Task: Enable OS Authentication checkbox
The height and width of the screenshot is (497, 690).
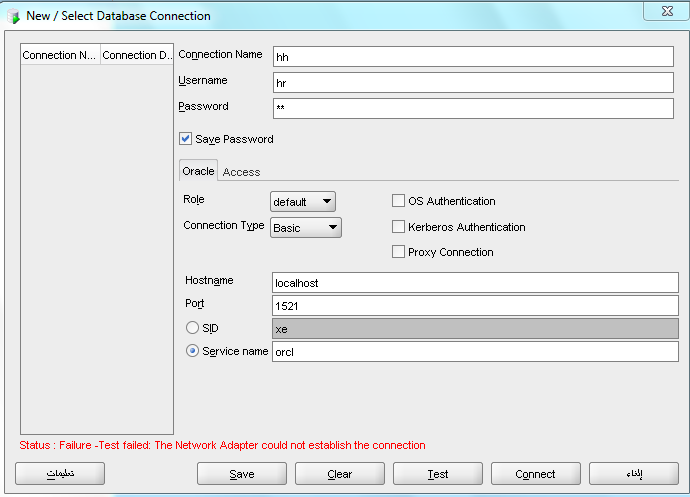Action: coord(398,201)
